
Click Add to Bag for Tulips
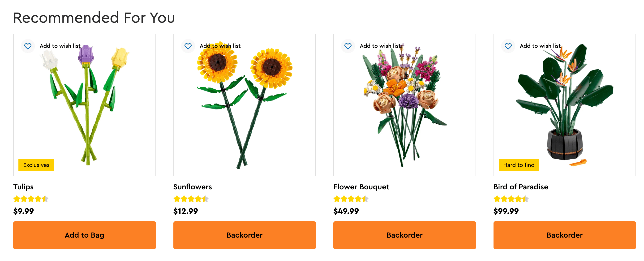pos(85,235)
